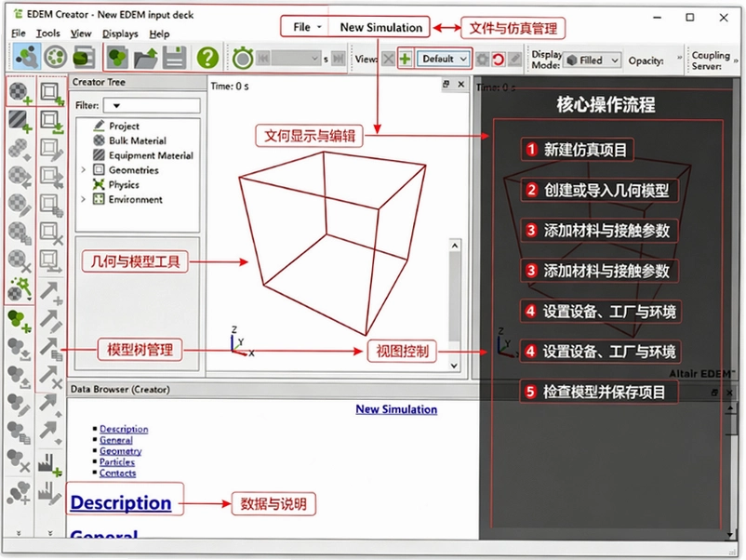
Task: Click the bulk material sphere with pencil
Action: click(x=20, y=205)
